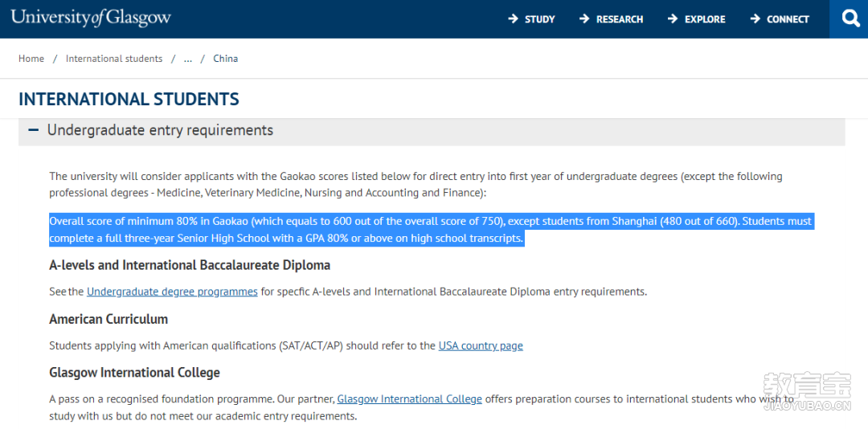Visit the Glasgow International College link
Screen dimensions: 868x429
pyautogui.click(x=409, y=398)
